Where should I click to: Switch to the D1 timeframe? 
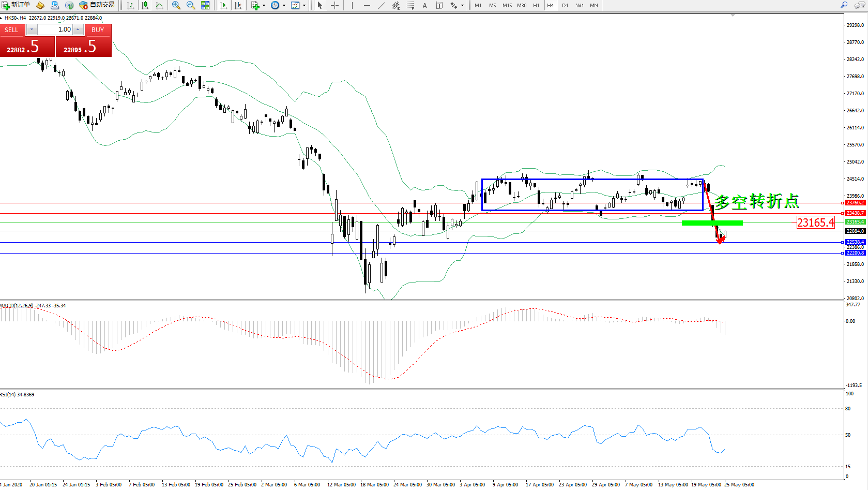coord(565,5)
